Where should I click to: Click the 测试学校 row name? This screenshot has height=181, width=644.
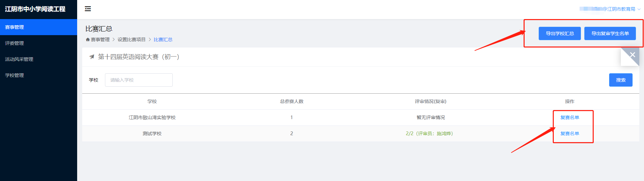pos(152,133)
